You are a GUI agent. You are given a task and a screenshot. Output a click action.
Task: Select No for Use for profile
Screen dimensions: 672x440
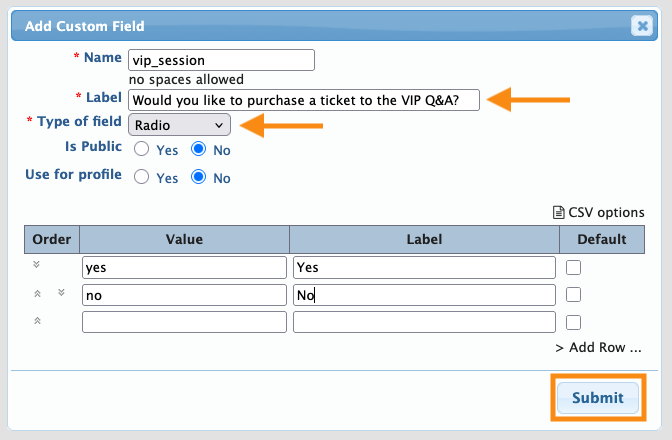pyautogui.click(x=198, y=177)
